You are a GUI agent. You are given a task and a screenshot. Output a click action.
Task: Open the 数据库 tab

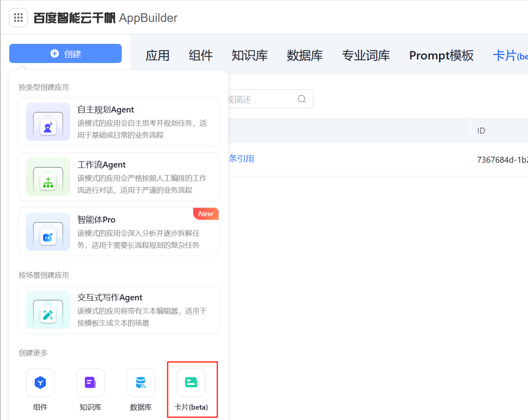305,56
